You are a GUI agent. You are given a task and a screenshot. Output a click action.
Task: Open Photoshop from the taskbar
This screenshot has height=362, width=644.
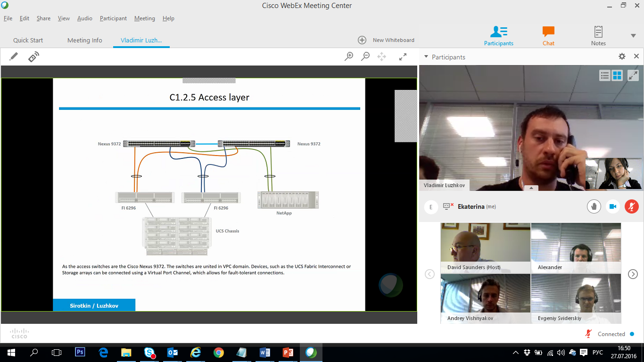click(80, 352)
